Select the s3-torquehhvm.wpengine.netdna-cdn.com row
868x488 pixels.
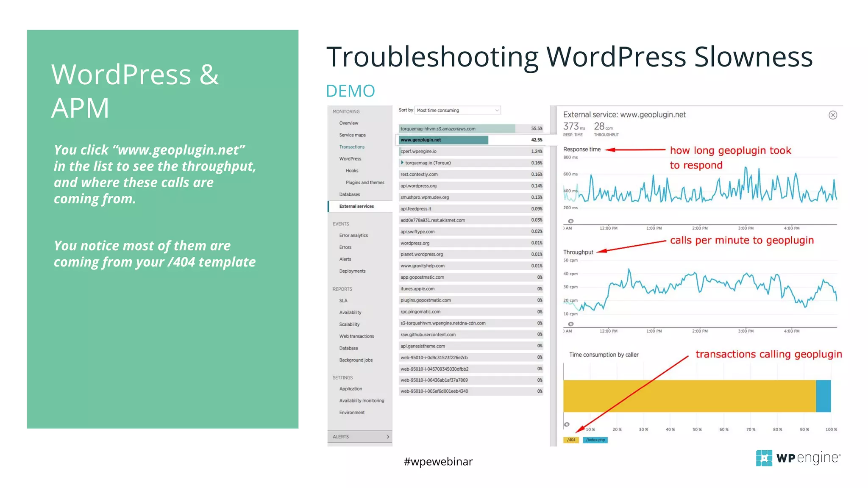point(471,323)
